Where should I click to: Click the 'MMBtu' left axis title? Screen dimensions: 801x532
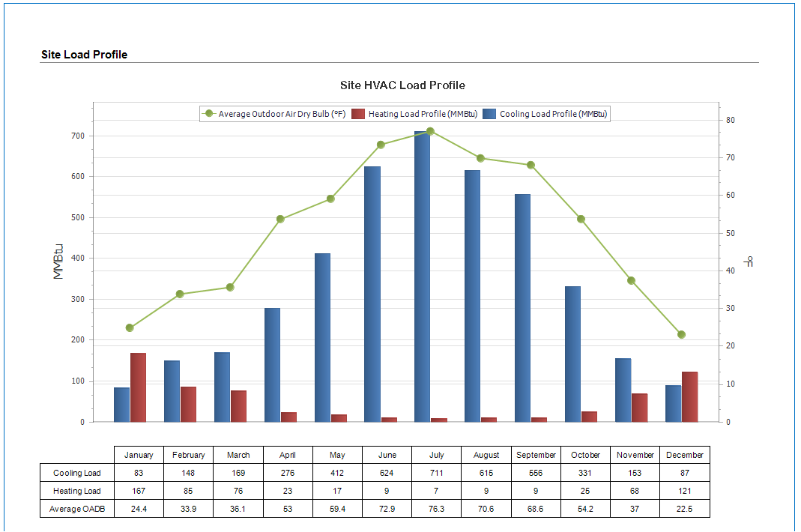(x=58, y=262)
